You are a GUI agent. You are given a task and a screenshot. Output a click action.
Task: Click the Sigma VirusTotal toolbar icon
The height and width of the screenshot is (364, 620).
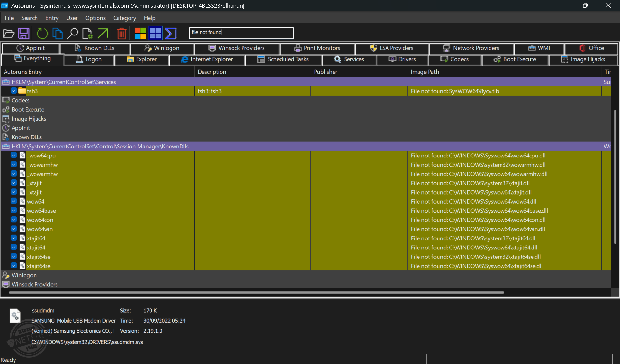point(170,33)
